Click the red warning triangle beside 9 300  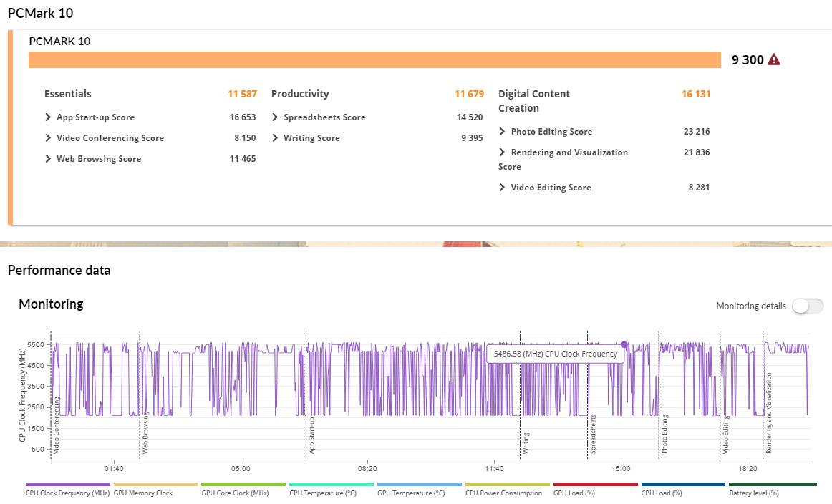pyautogui.click(x=773, y=60)
